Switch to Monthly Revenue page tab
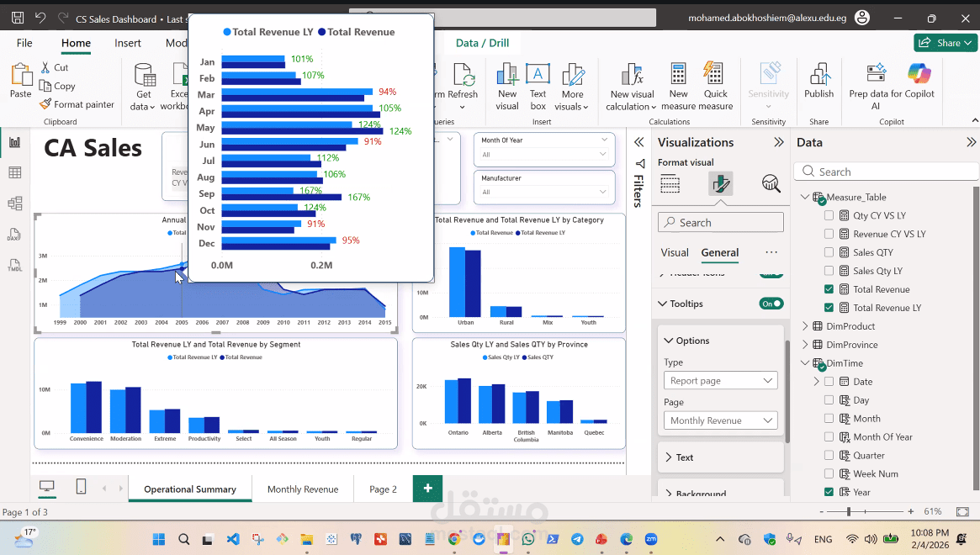The width and height of the screenshot is (980, 555). point(303,489)
